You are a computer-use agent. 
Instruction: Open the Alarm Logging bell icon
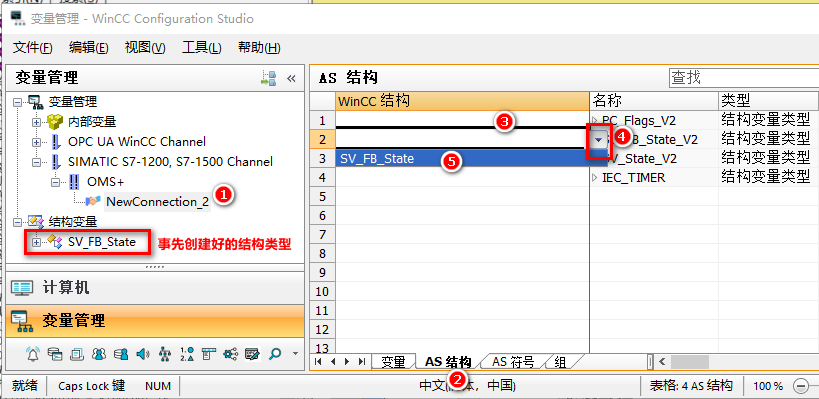(32, 354)
